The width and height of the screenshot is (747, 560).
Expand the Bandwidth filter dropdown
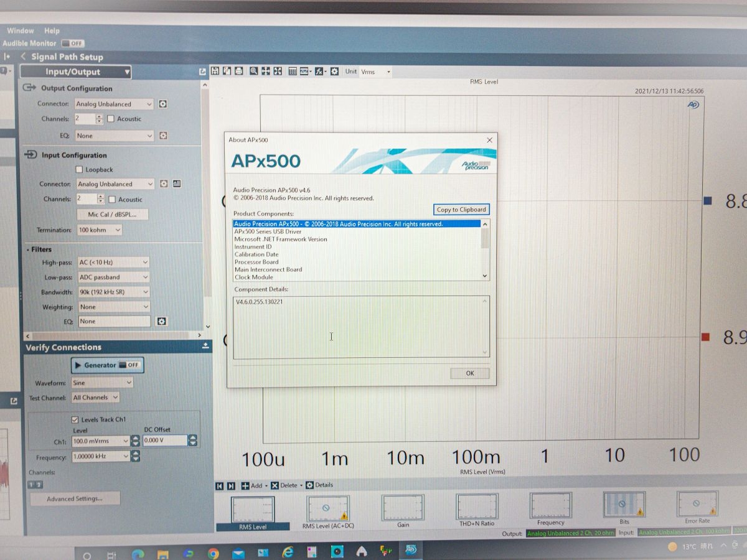point(113,292)
